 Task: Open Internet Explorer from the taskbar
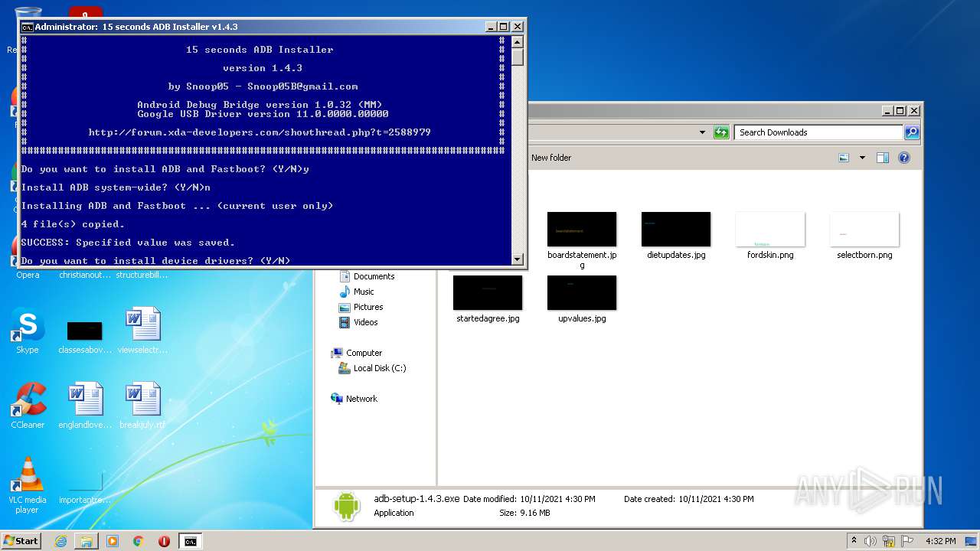(x=60, y=541)
